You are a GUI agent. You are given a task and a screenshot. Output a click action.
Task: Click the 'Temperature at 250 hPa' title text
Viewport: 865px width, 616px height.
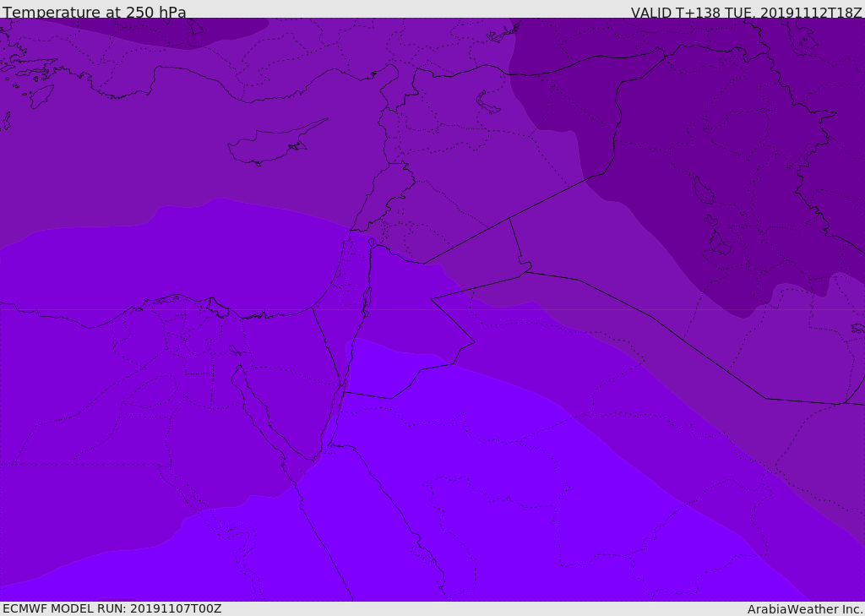(x=95, y=12)
